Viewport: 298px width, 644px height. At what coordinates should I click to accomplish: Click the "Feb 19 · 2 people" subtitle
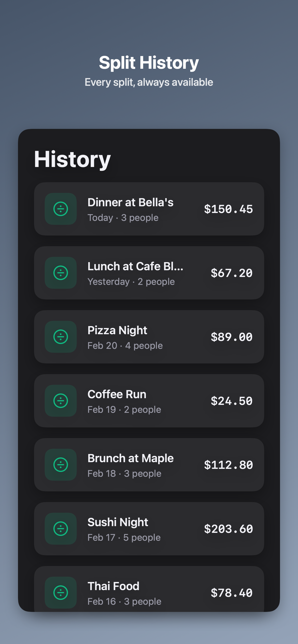[124, 409]
